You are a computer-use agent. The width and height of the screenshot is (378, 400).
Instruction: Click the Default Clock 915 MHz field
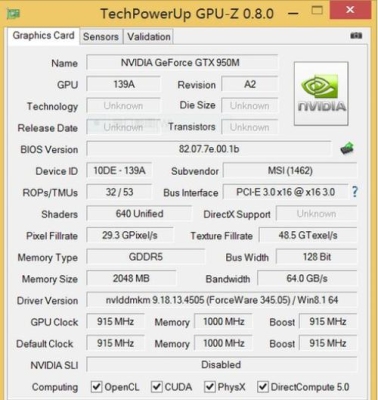(x=115, y=343)
